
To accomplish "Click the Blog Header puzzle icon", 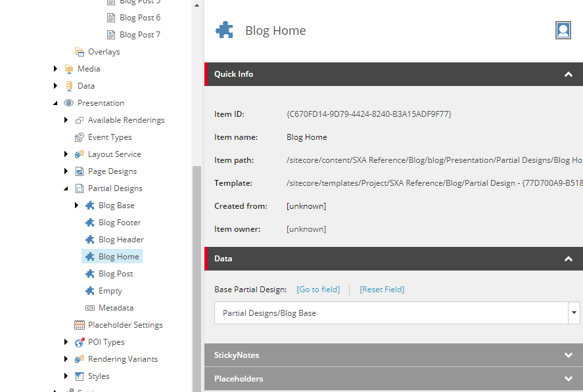I will 89,240.
